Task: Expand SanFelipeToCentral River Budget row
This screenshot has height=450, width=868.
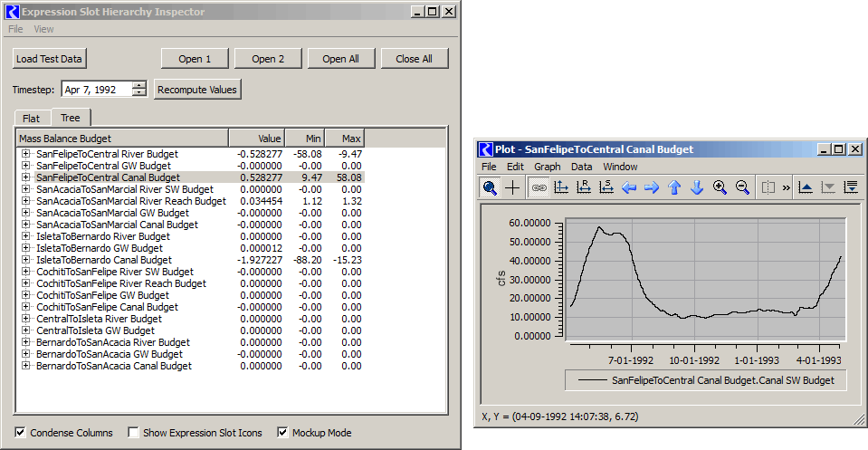Action: [25, 153]
